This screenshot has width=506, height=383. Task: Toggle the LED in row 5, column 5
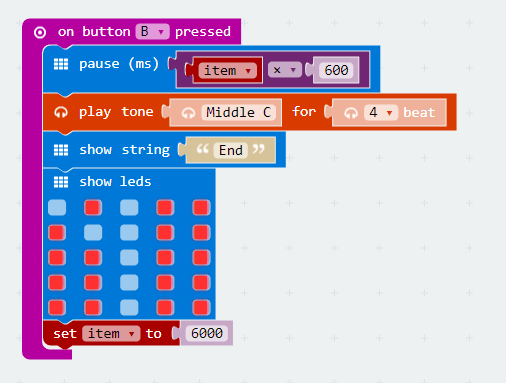[201, 307]
